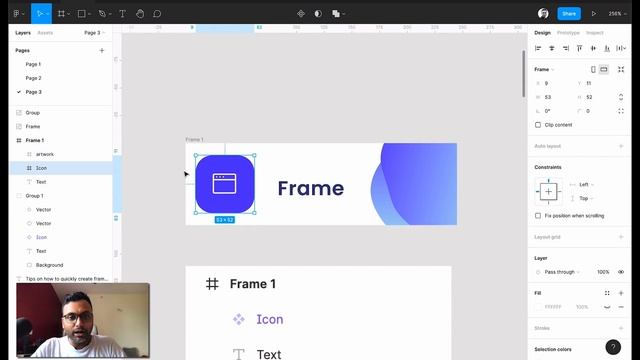The image size is (640, 360).
Task: Select the Text tool
Action: click(x=122, y=13)
